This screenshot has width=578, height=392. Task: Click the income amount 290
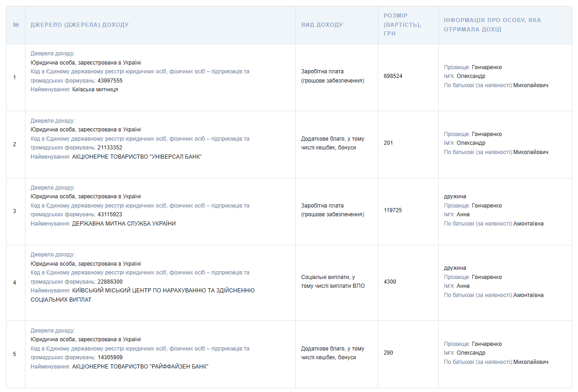pos(388,353)
